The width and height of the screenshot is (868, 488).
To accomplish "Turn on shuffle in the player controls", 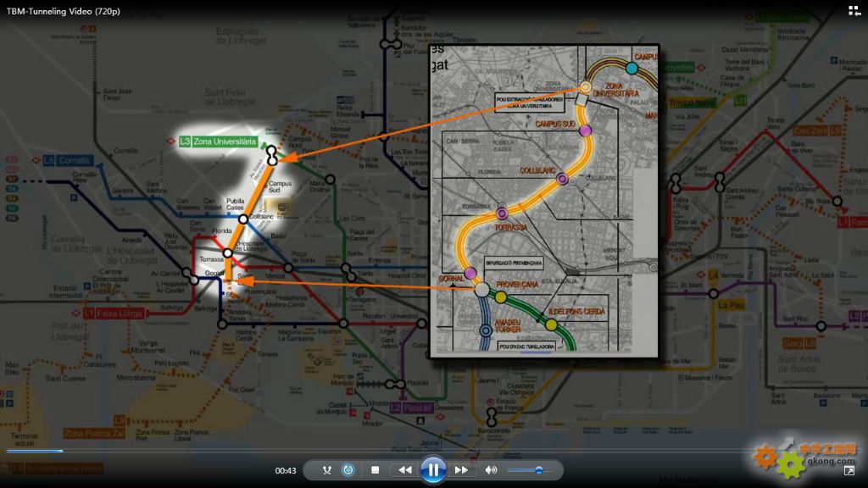I will 327,470.
